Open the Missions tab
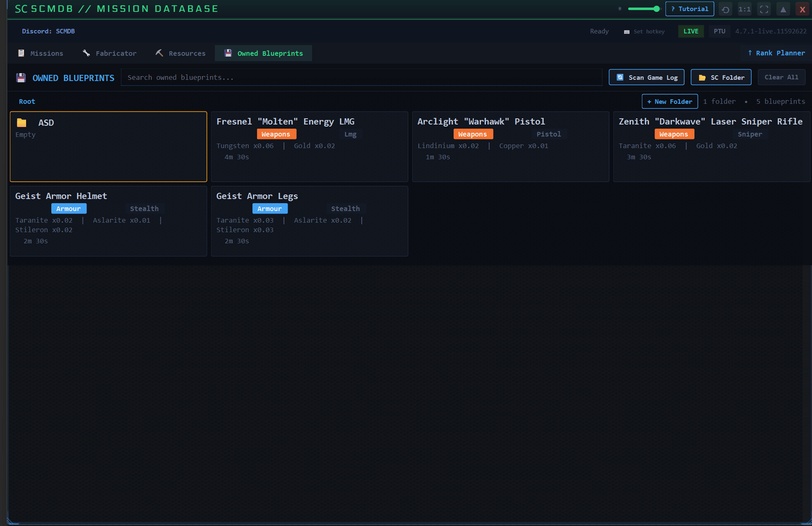This screenshot has width=812, height=526. (x=40, y=53)
